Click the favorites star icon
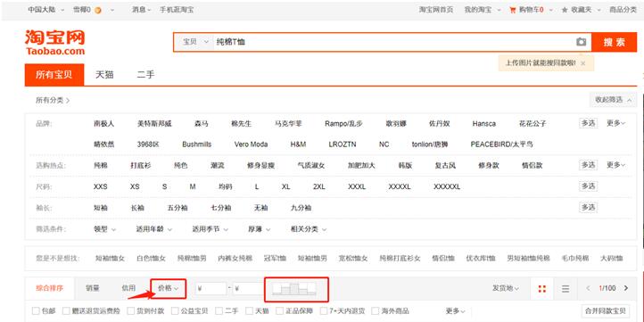 click(565, 10)
